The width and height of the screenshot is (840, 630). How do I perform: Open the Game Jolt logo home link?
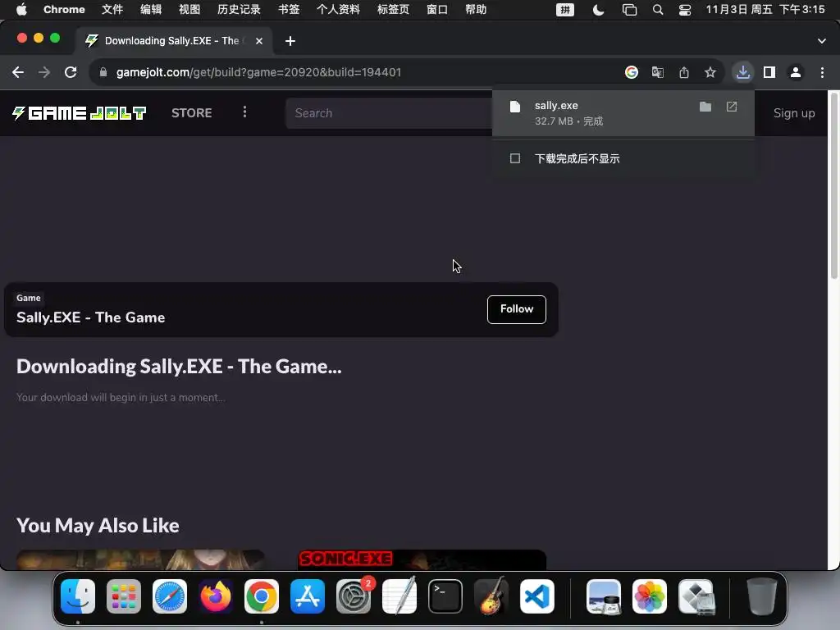pos(80,113)
